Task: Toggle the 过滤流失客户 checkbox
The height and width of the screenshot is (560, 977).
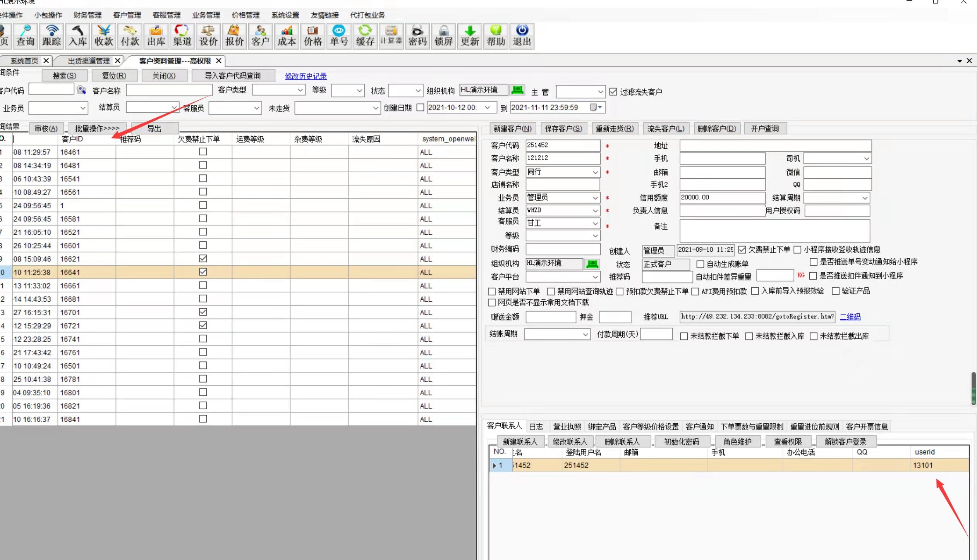Action: click(x=613, y=92)
